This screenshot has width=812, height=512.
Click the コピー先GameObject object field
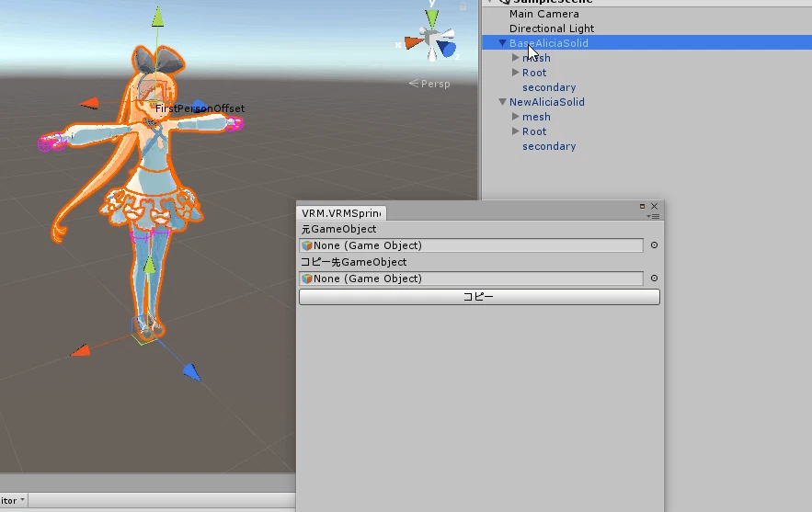pyautogui.click(x=471, y=279)
